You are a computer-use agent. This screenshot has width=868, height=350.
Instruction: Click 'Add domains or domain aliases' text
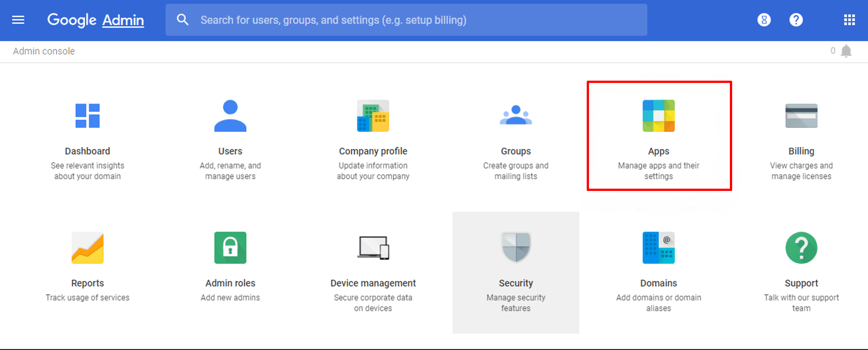pyautogui.click(x=659, y=303)
